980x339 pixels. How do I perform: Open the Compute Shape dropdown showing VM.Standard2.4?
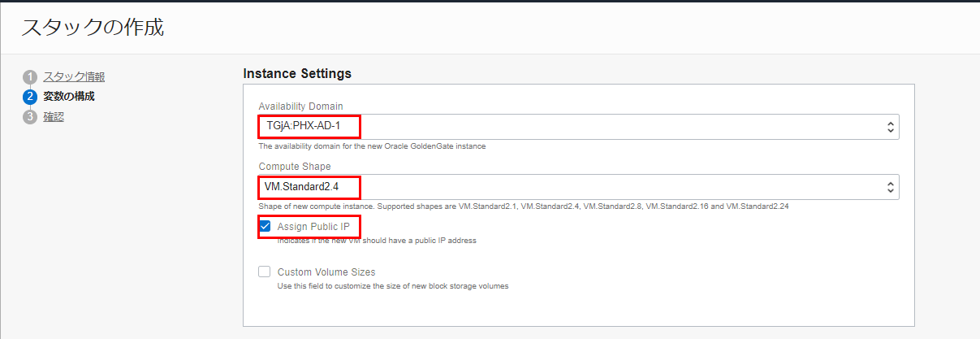(x=568, y=186)
